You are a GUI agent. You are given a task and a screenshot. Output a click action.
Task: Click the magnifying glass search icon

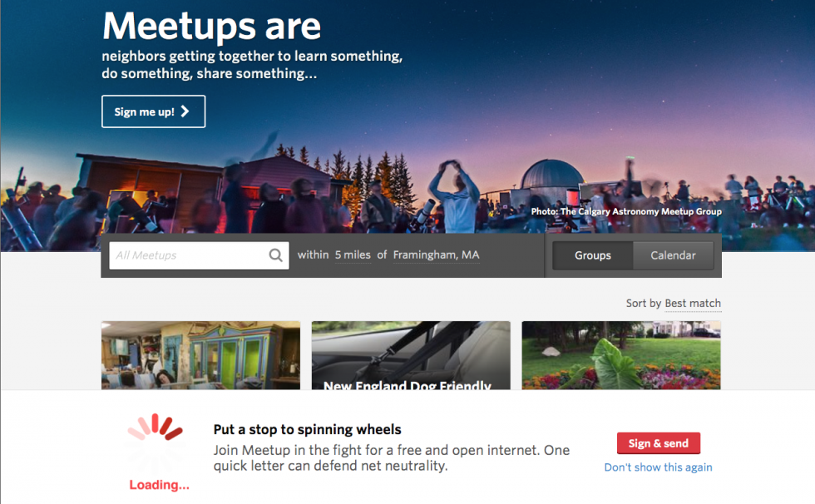click(275, 255)
